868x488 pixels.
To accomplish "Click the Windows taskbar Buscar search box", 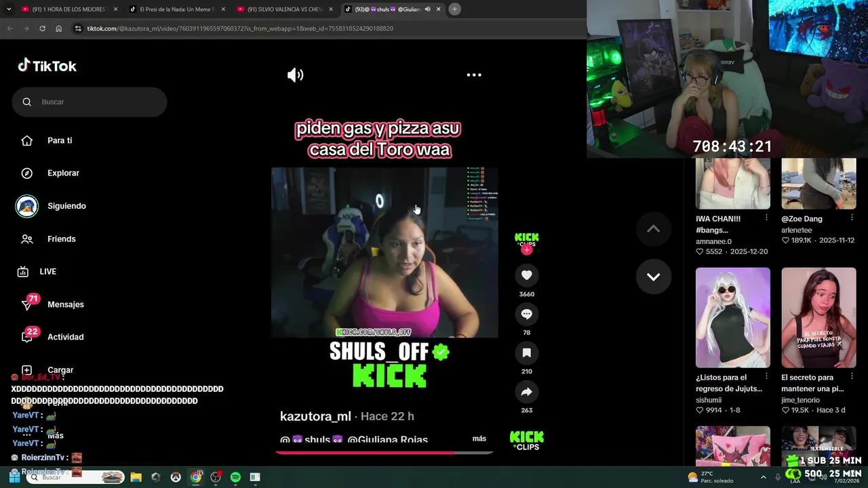I will click(x=76, y=477).
